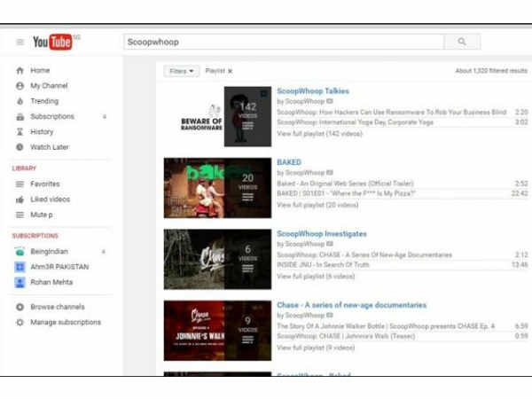Screen dimensions: 532x399
Task: Open Subscriptions in the sidebar
Action: pyautogui.click(x=52, y=116)
